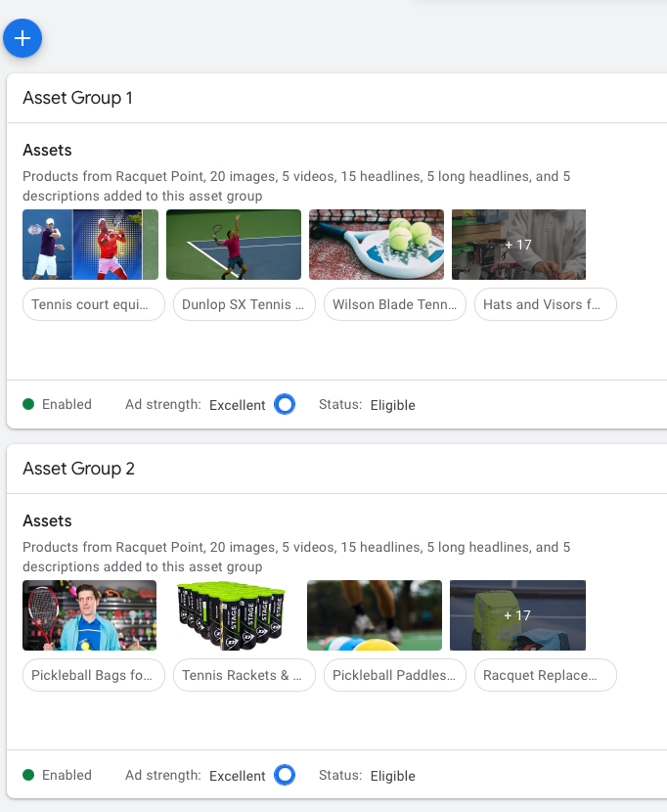Select the 'Racquet Replace...' chip
667x812 pixels.
(546, 675)
